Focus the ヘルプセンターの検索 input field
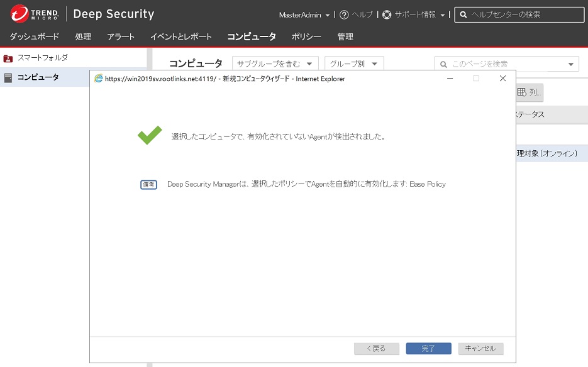Screen dimensions: 588x367 522,14
